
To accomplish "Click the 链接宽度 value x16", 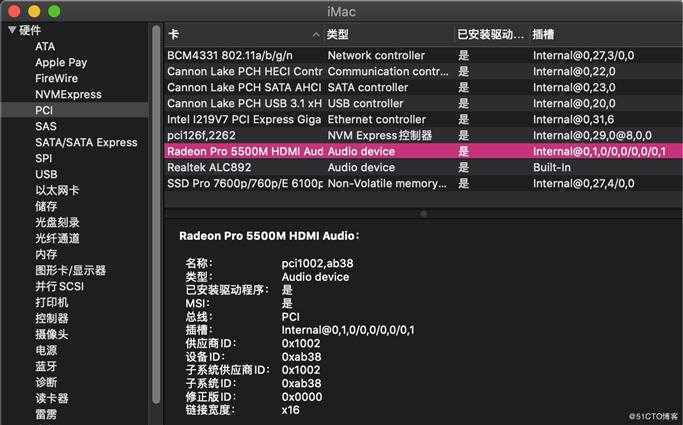I will point(291,410).
